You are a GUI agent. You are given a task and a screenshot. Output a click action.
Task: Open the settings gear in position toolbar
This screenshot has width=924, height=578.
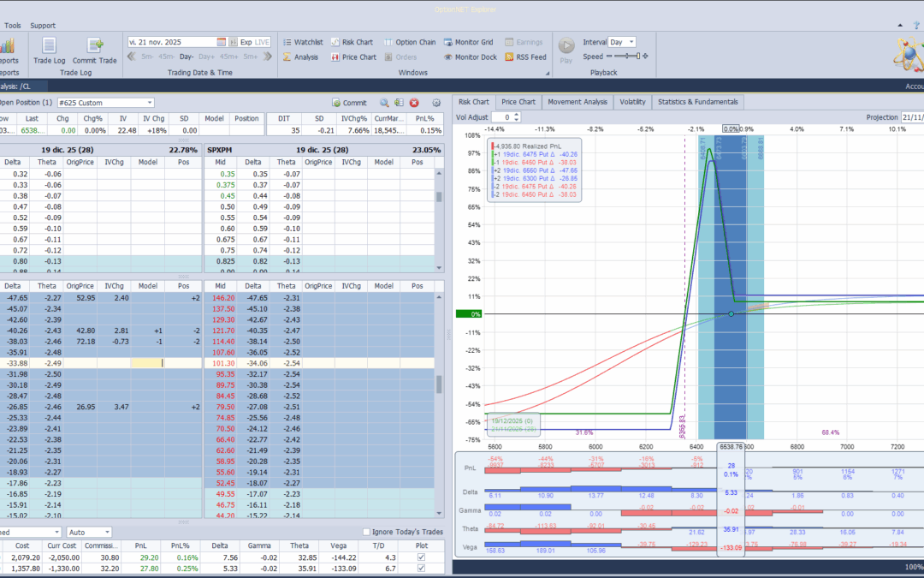click(x=436, y=103)
